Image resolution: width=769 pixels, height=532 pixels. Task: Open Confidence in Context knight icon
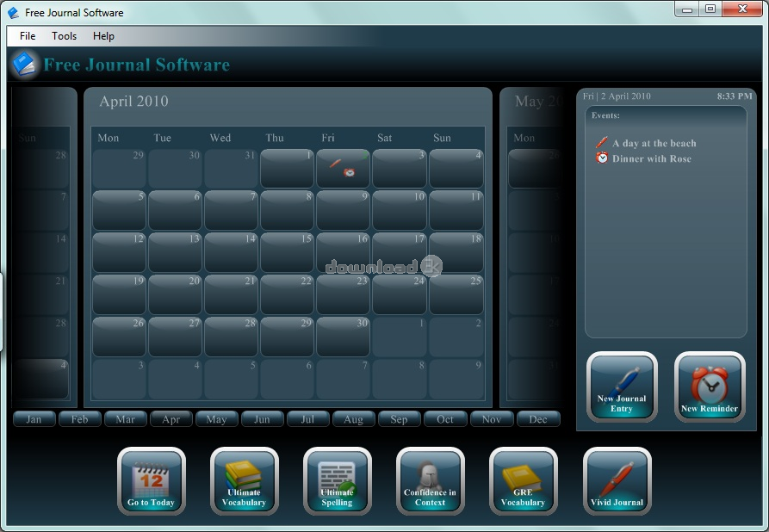pos(430,481)
